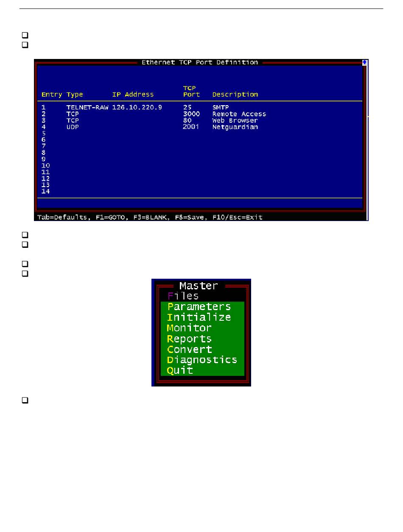403x532 pixels.
Task: Click the TELNET-RAW type in entry 1
Action: tap(87, 107)
